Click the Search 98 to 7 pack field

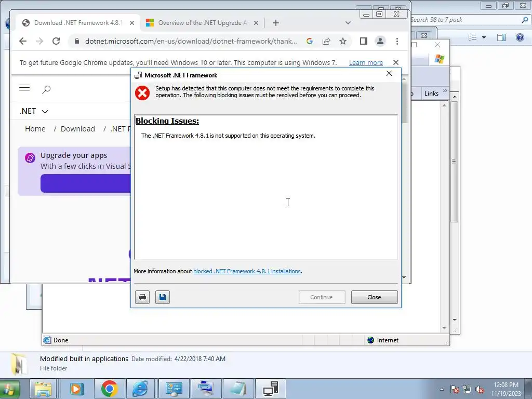465,20
